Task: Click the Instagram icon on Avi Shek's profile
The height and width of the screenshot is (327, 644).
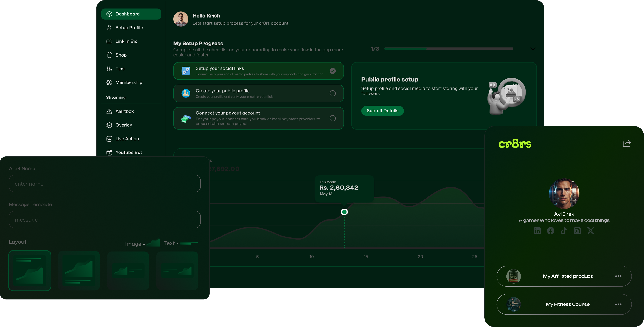Action: tap(577, 231)
